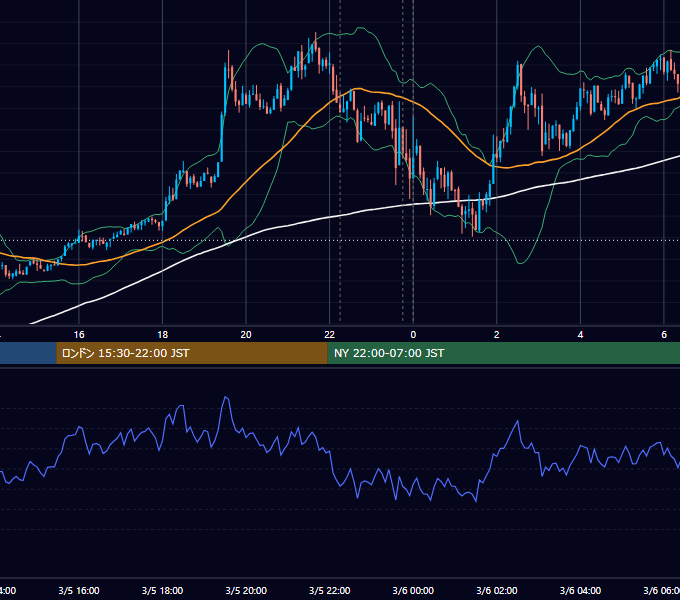Click the 6 hour label on the chart axis
This screenshot has height=600, width=680.
pos(664,335)
